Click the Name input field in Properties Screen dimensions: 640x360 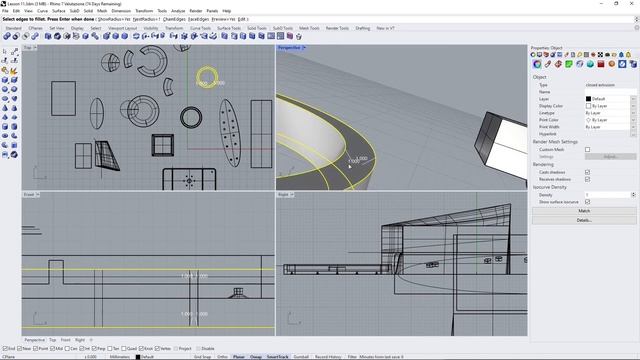pyautogui.click(x=611, y=92)
